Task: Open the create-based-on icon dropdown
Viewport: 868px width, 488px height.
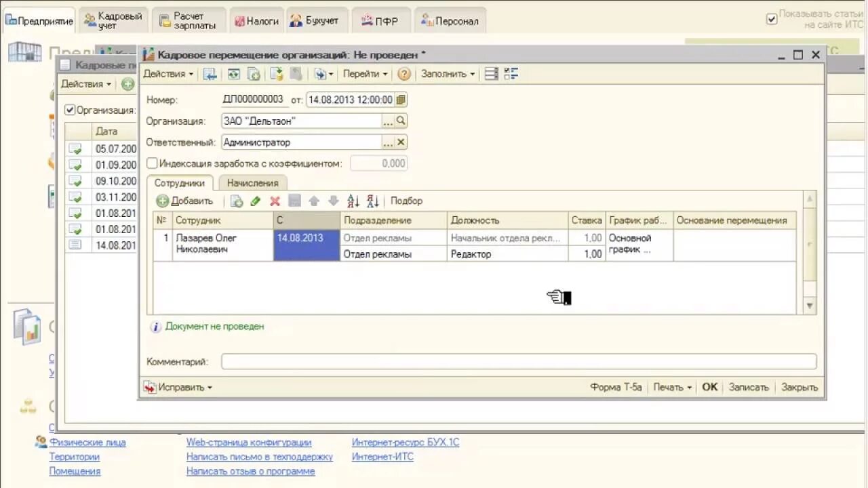Action: pos(323,74)
